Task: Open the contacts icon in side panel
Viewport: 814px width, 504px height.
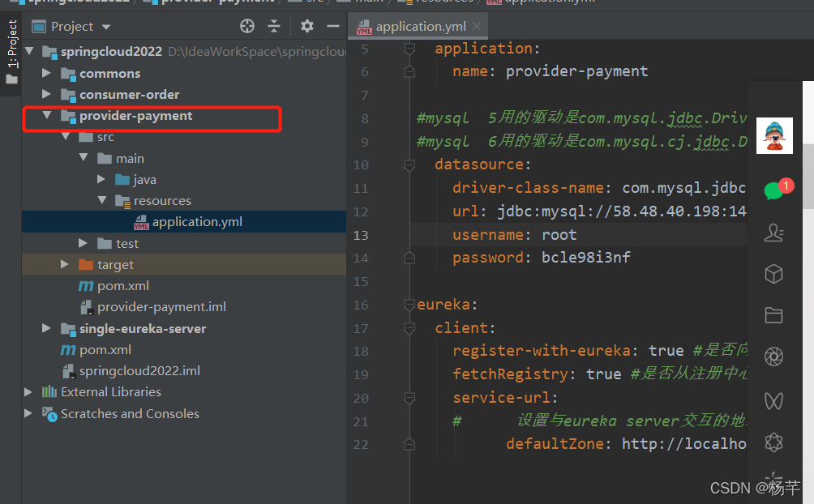Action: pyautogui.click(x=773, y=233)
